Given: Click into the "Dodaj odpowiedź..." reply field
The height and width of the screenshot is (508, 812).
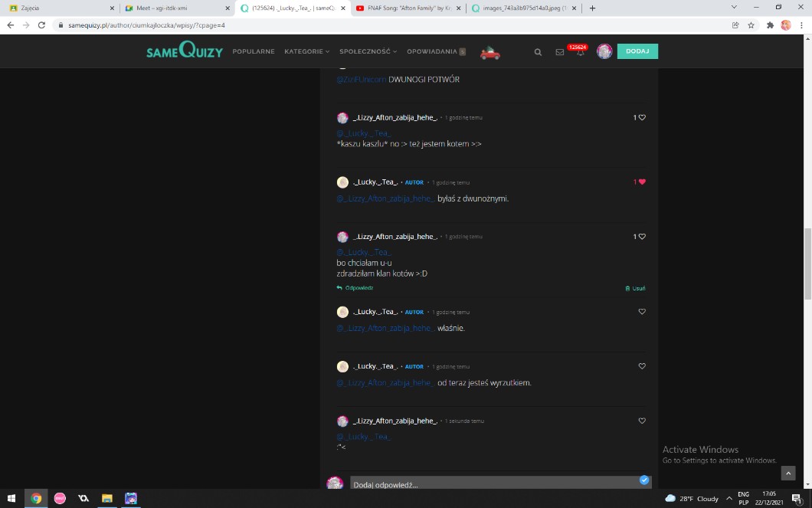Looking at the screenshot, I should pos(490,484).
